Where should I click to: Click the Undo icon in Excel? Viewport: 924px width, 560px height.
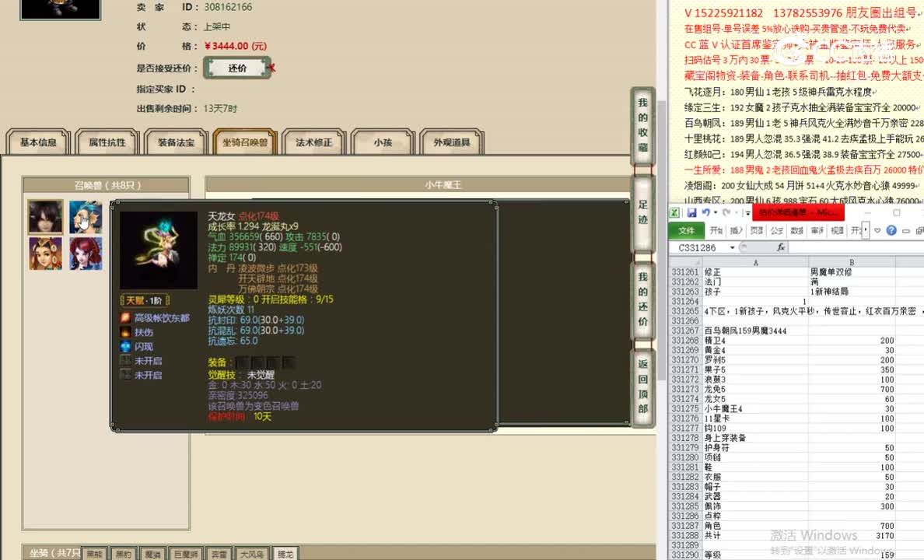tap(705, 212)
